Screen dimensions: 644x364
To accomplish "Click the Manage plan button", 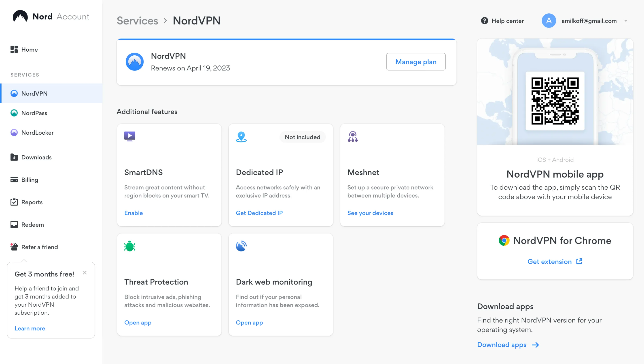I will (416, 62).
